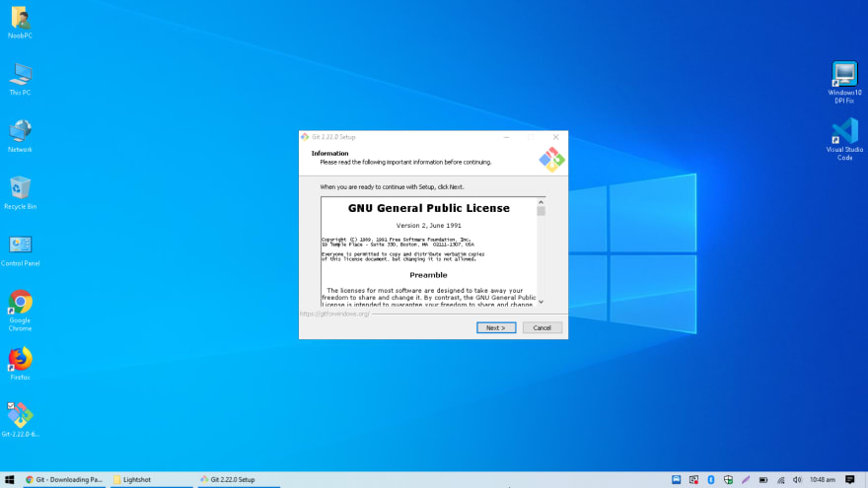This screenshot has width=868, height=488.
Task: Open the volume speaker tray icon
Action: tap(797, 480)
